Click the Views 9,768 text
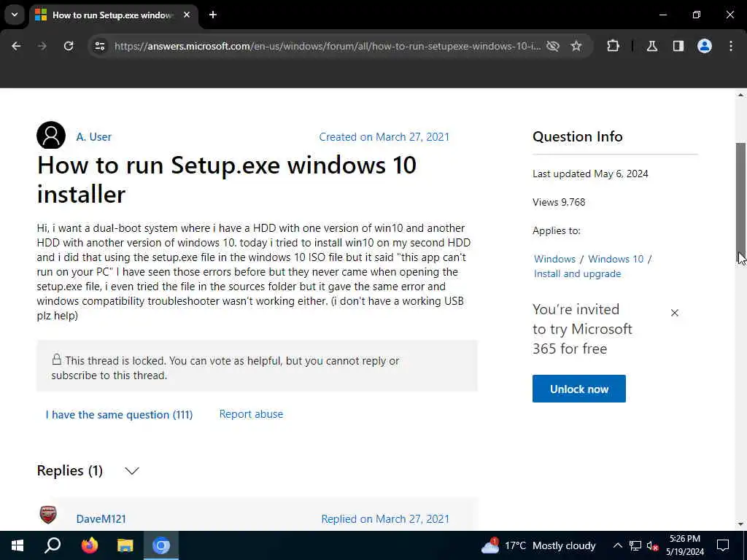Image resolution: width=747 pixels, height=560 pixels. coord(559,202)
